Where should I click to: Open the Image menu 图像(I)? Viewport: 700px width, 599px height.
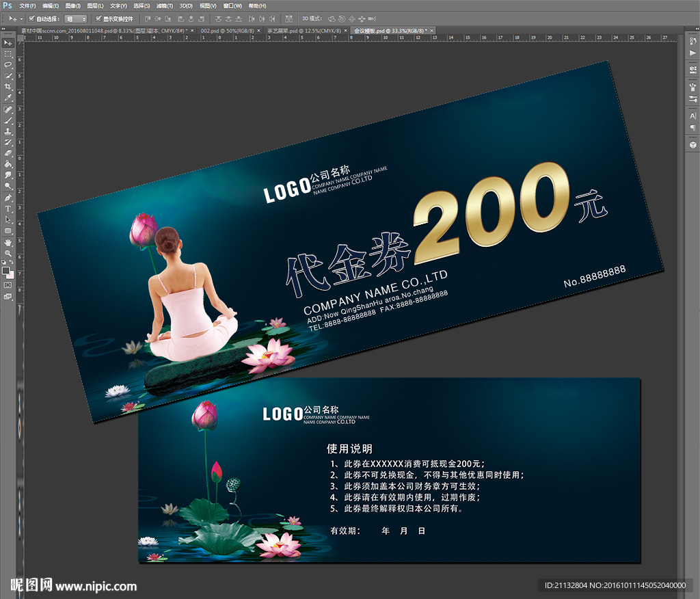coord(72,5)
